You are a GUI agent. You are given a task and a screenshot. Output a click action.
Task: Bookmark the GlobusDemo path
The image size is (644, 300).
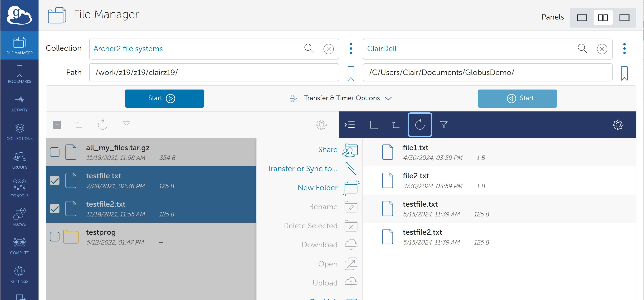click(x=624, y=73)
